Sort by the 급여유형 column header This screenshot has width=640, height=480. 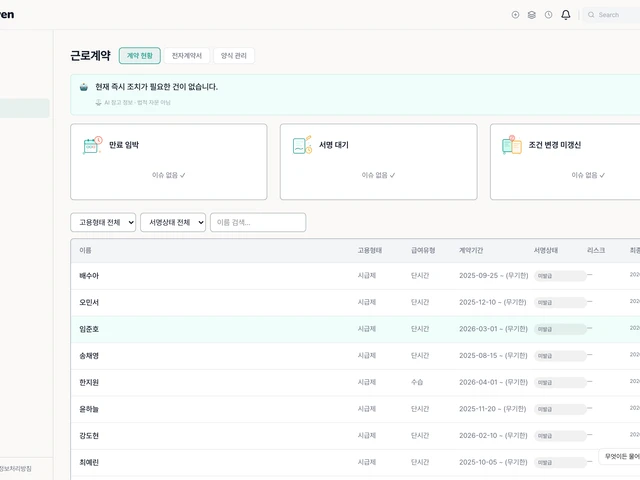click(423, 250)
